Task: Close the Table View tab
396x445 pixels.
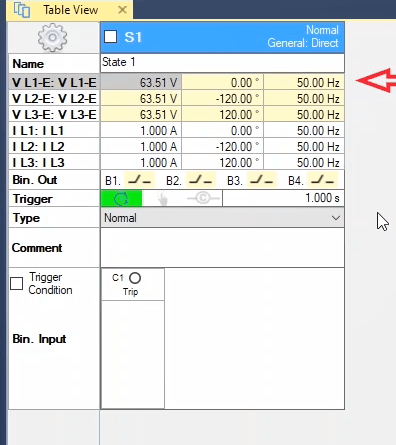Action: pos(122,10)
